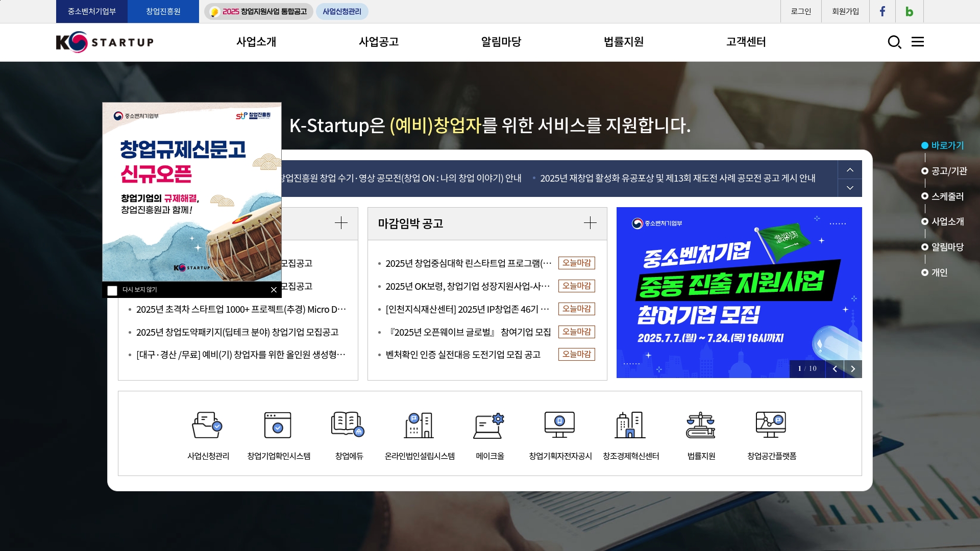Check the 다시 보지 않기 checkbox
Viewport: 980px width, 551px height.
[x=112, y=290]
